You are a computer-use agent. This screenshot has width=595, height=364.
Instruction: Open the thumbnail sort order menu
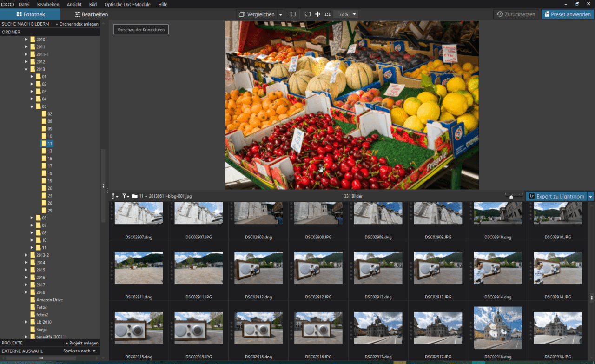point(114,196)
